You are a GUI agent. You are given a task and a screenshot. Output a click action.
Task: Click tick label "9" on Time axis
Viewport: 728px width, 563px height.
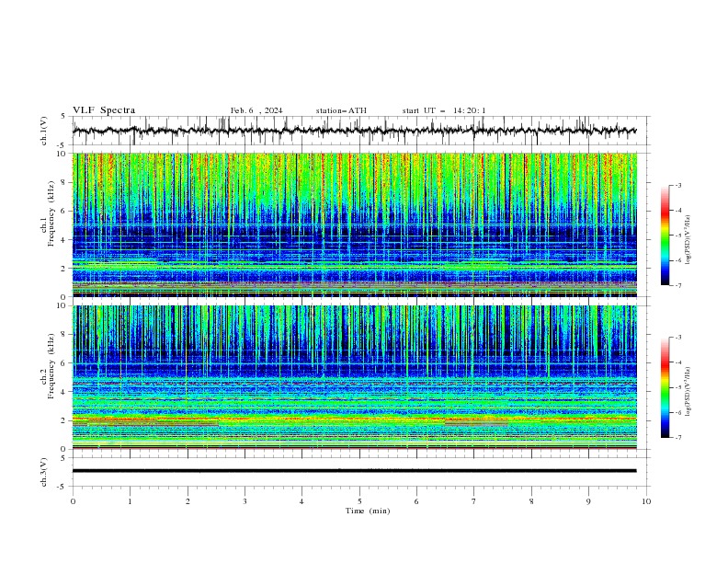coord(588,501)
